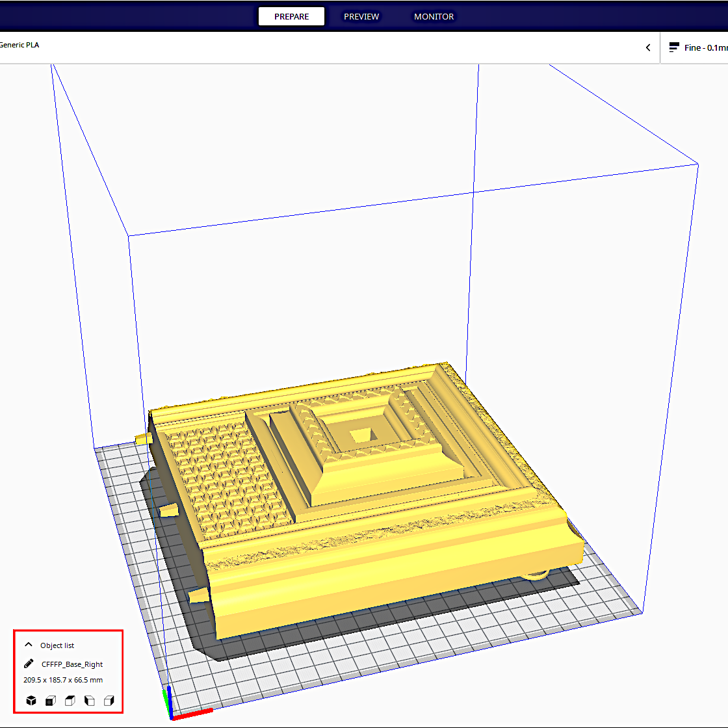728x728 pixels.
Task: Click the Object list header label
Action: click(x=57, y=645)
